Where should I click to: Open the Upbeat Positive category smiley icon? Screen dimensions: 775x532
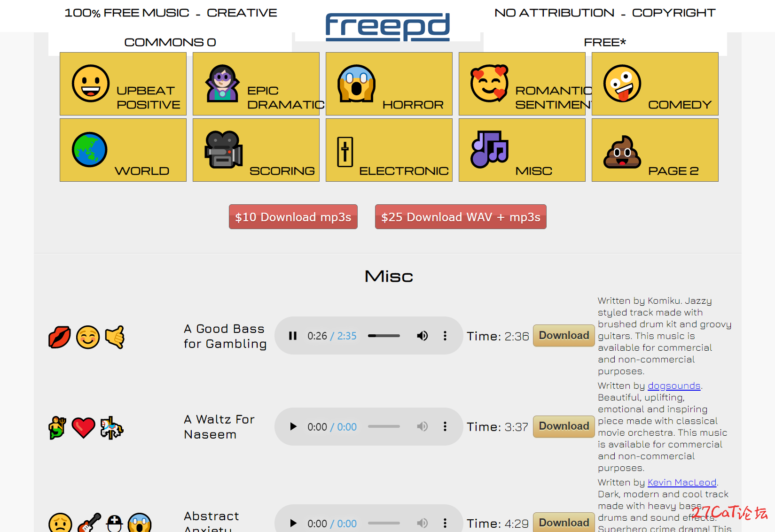(91, 84)
